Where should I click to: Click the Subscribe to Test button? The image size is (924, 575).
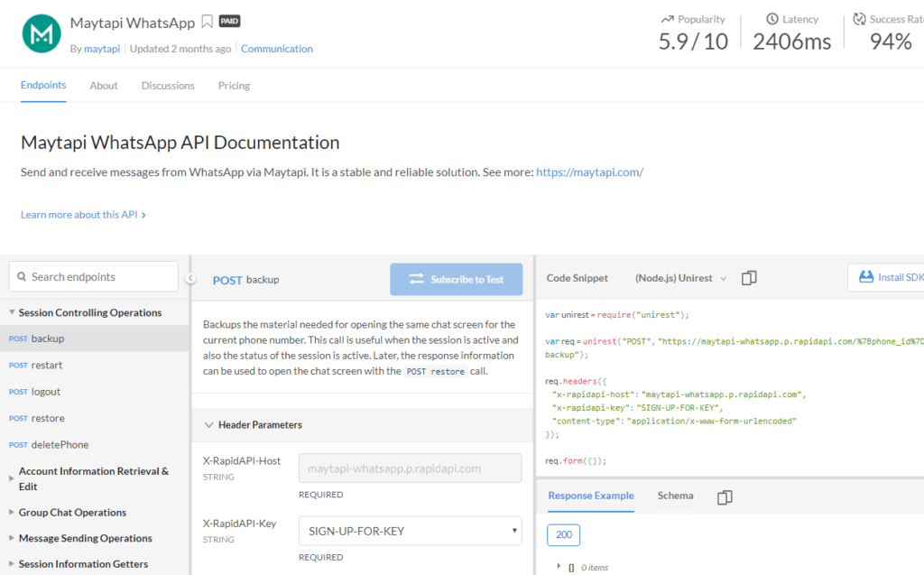coord(456,279)
